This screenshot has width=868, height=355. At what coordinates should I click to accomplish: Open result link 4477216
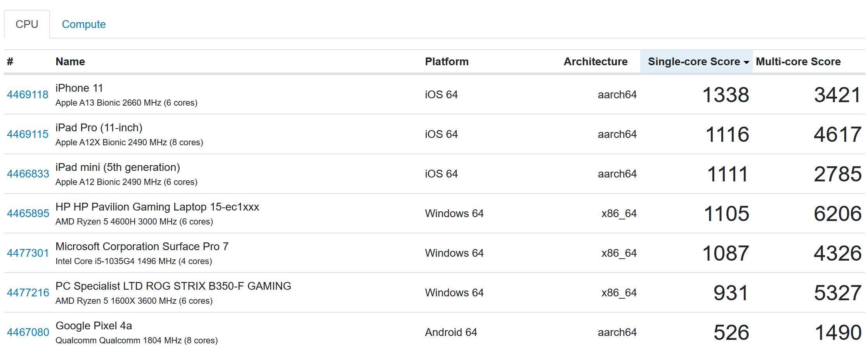point(28,292)
